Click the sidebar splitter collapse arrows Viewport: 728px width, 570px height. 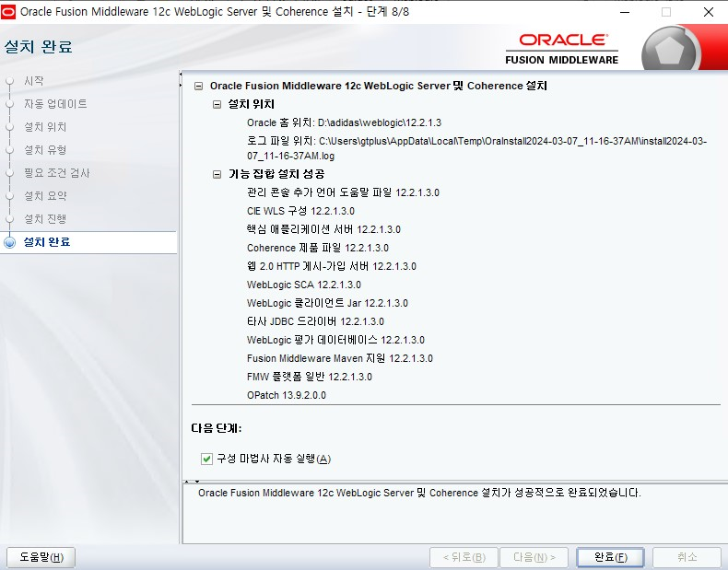(x=180, y=79)
